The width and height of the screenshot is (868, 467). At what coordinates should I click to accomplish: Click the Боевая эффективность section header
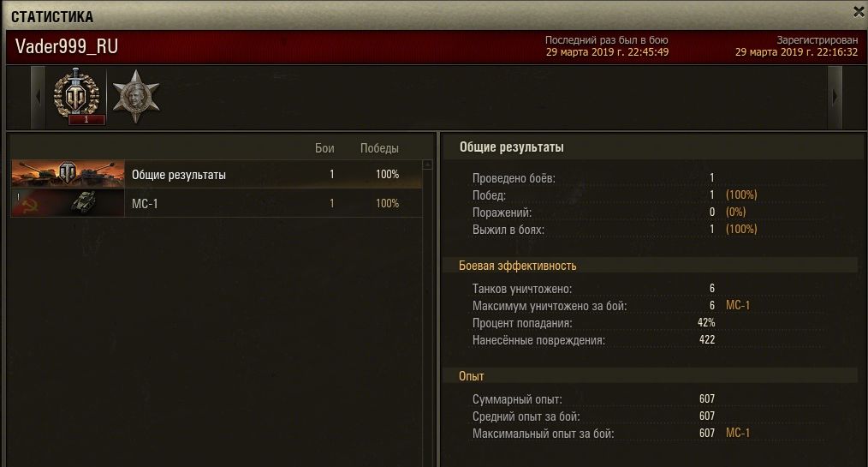(518, 266)
